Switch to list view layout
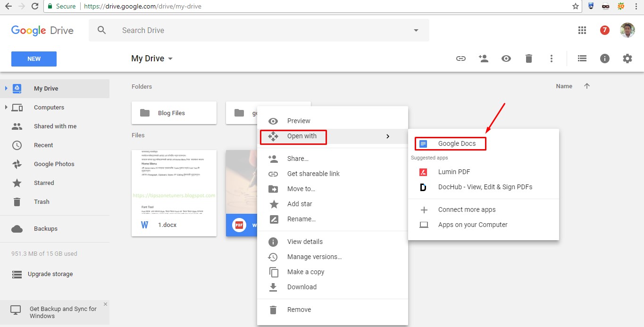Screen dimensions: 644x327 click(x=582, y=59)
